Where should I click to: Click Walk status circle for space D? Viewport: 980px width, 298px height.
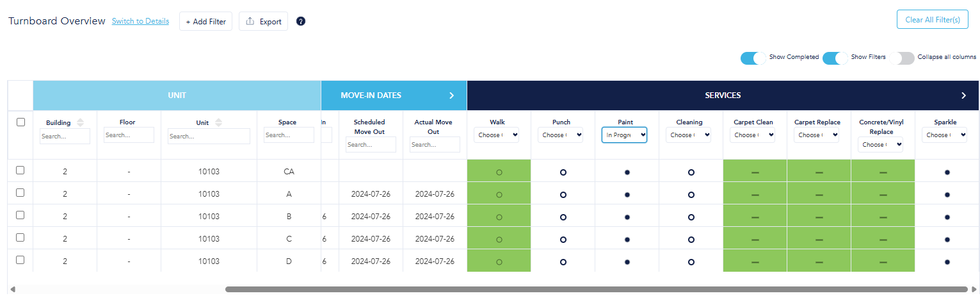(499, 262)
